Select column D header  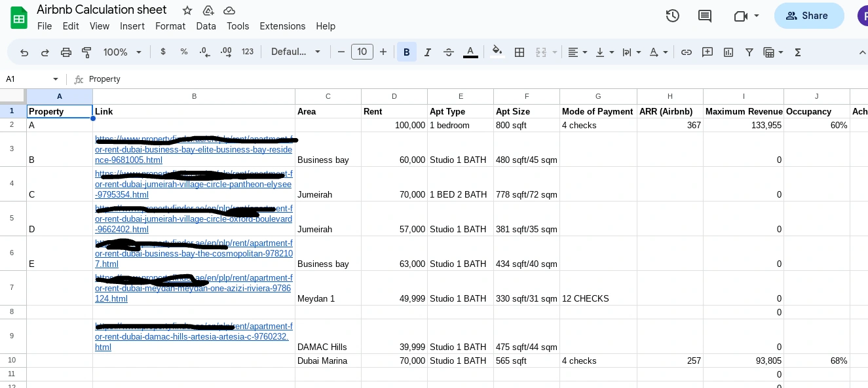tap(394, 96)
